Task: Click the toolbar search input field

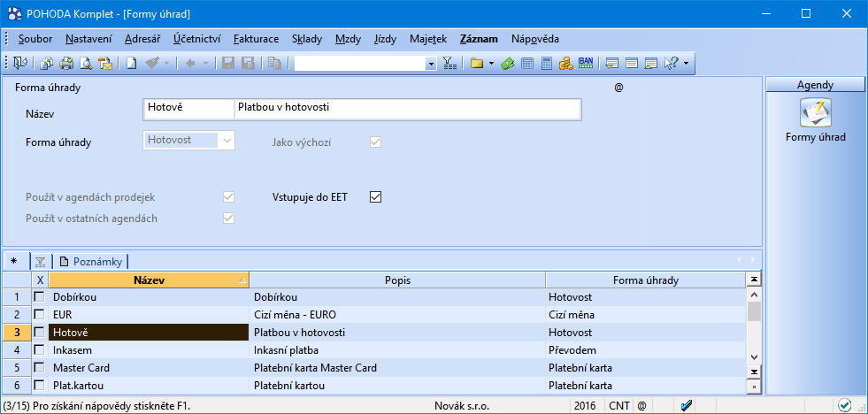Action: 360,65
